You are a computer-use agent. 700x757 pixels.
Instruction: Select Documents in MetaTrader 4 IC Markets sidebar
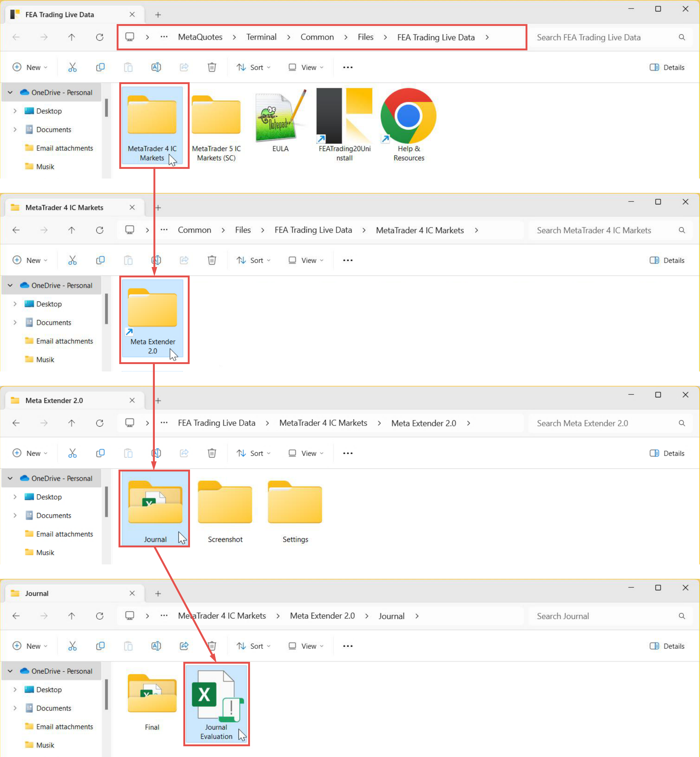[x=49, y=322]
